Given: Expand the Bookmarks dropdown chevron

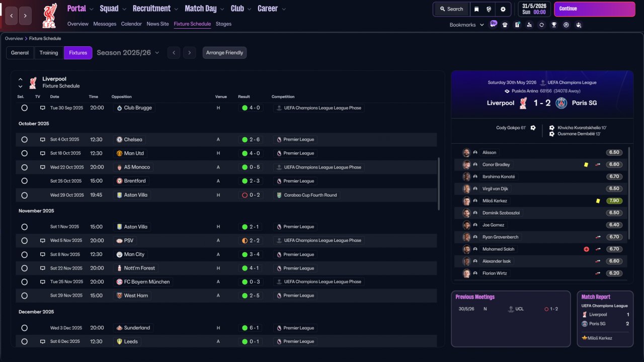Looking at the screenshot, I should [x=481, y=25].
